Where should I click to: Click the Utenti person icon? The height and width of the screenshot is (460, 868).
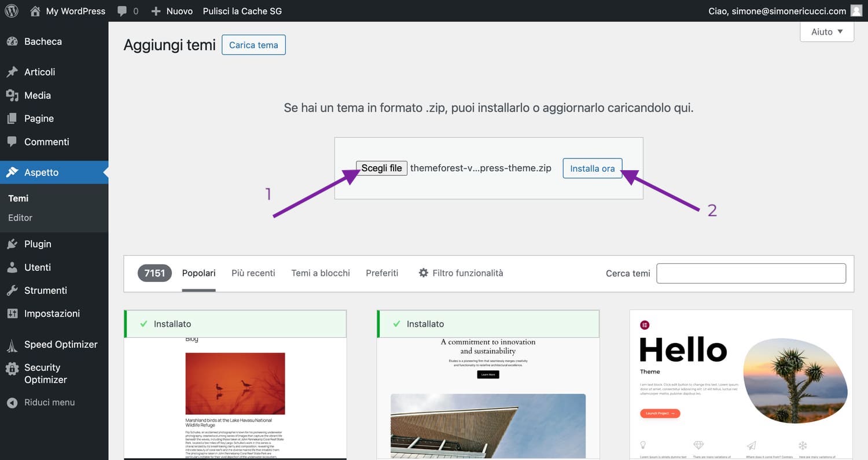[x=12, y=267]
